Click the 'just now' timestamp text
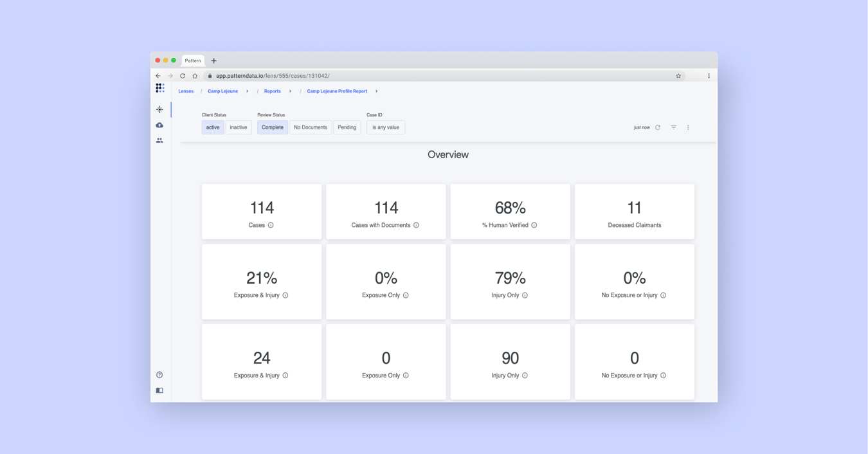The width and height of the screenshot is (868, 454). point(642,127)
